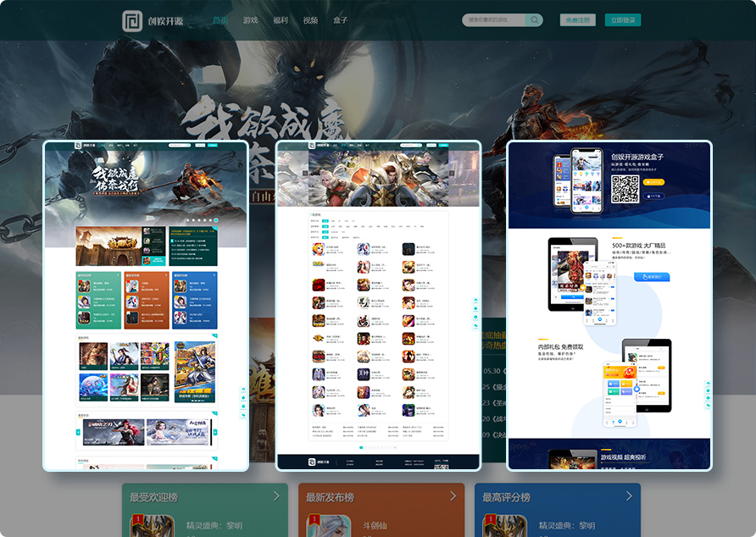
Task: Click 精灵盛典 game icon in 最高评分榜
Action: click(x=505, y=526)
